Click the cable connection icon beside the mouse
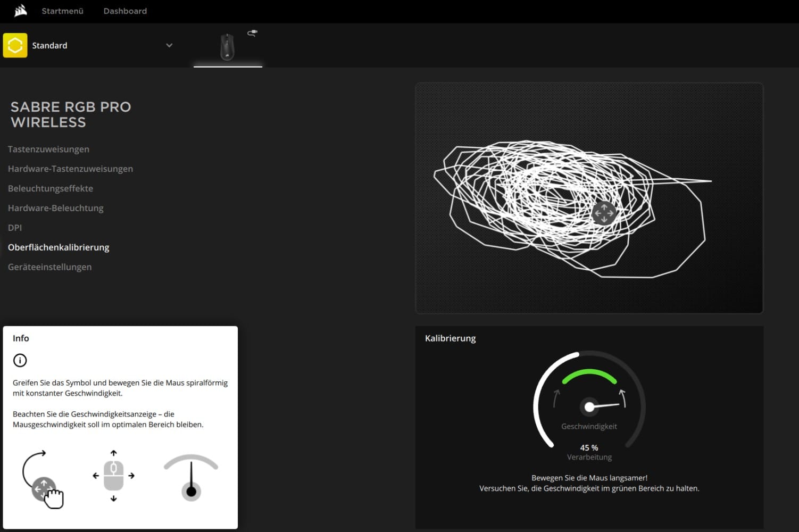 [x=253, y=33]
